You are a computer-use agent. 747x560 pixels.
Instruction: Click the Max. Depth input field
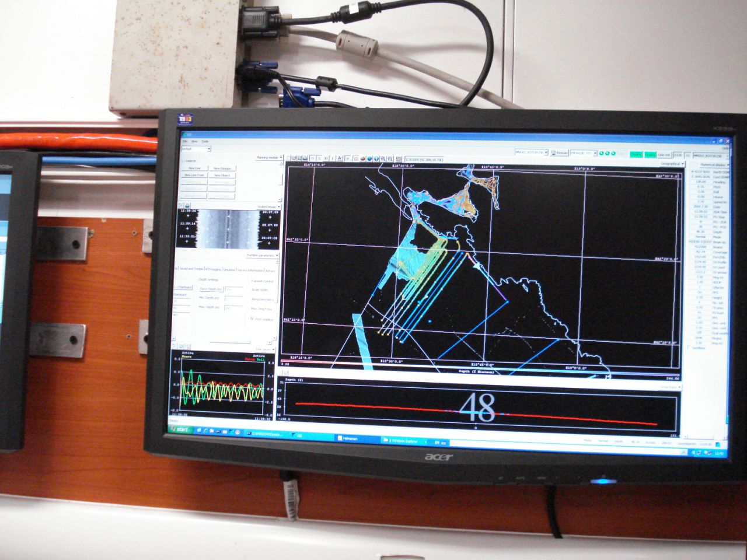(x=233, y=307)
